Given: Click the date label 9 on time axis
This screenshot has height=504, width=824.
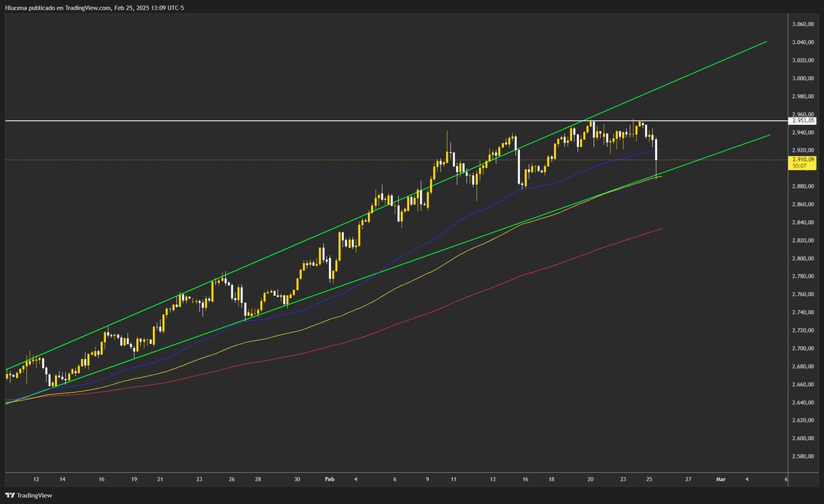Looking at the screenshot, I should [x=428, y=479].
